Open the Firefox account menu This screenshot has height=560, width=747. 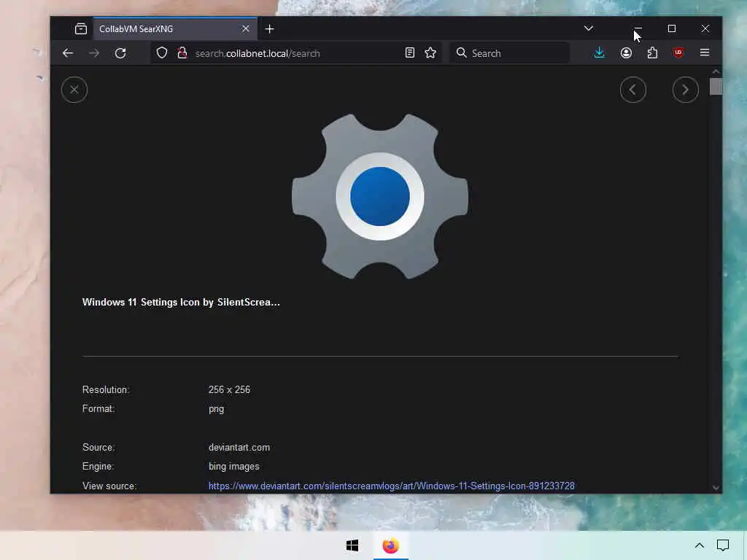point(626,52)
